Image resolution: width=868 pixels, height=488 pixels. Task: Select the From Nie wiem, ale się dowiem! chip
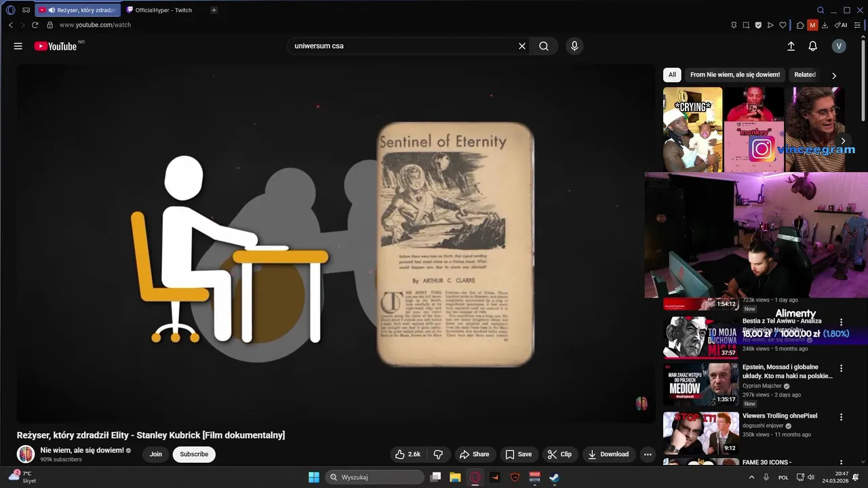click(735, 75)
